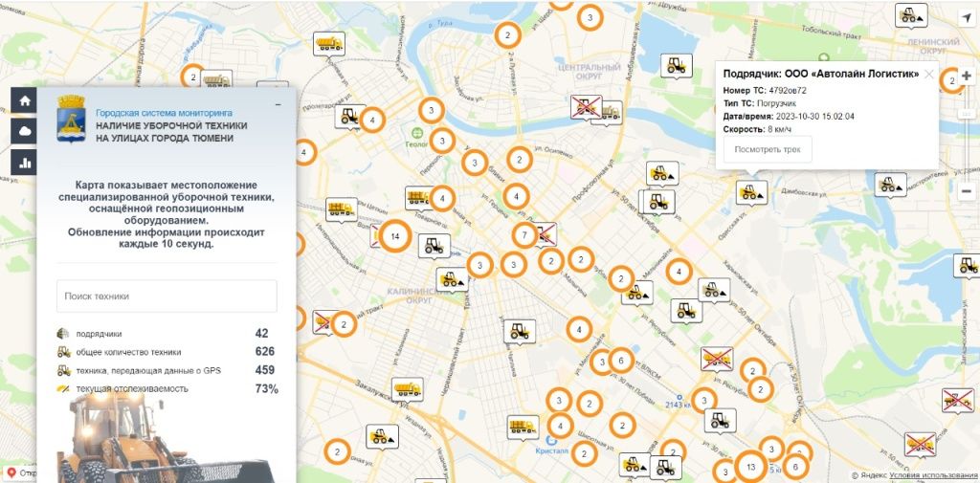Open the cloud weather sidebar icon

(25, 131)
